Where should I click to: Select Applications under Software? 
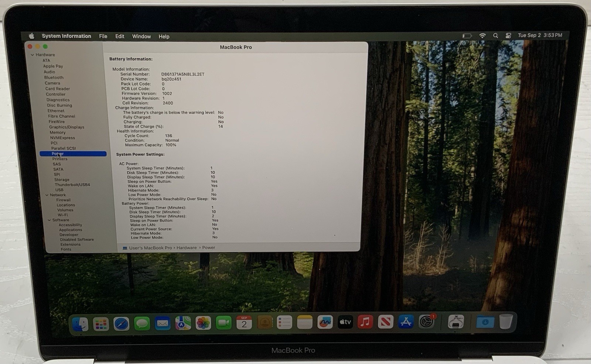click(x=71, y=230)
